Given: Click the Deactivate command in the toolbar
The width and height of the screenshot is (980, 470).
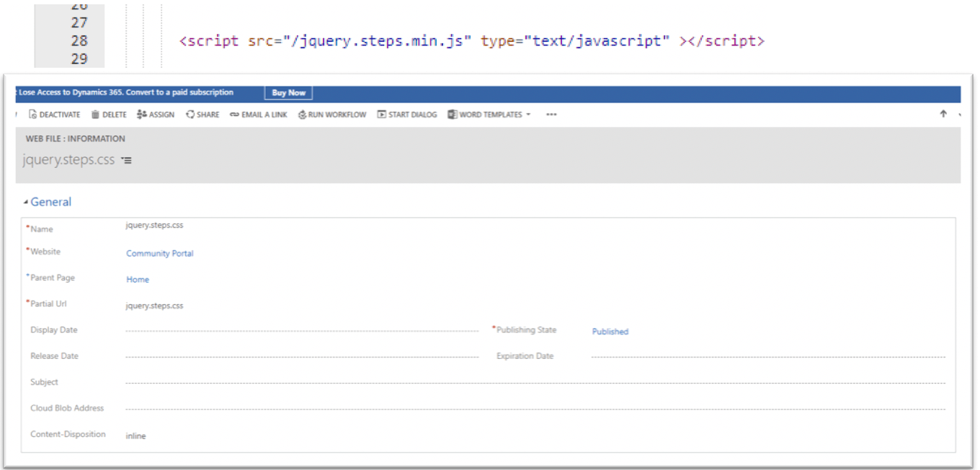Looking at the screenshot, I should click(x=55, y=115).
